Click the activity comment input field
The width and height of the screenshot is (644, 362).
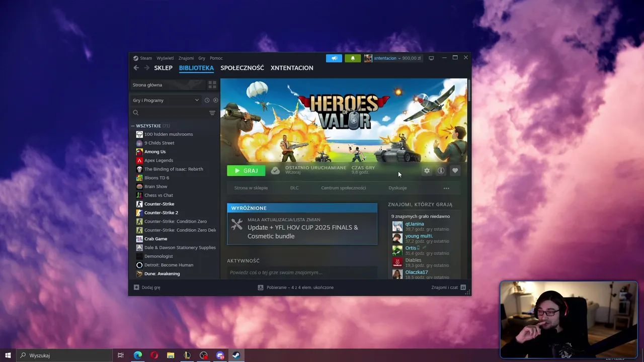[302, 273]
